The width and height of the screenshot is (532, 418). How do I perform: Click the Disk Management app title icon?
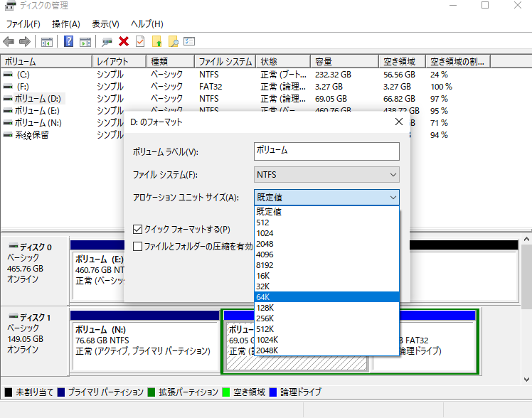coord(10,6)
